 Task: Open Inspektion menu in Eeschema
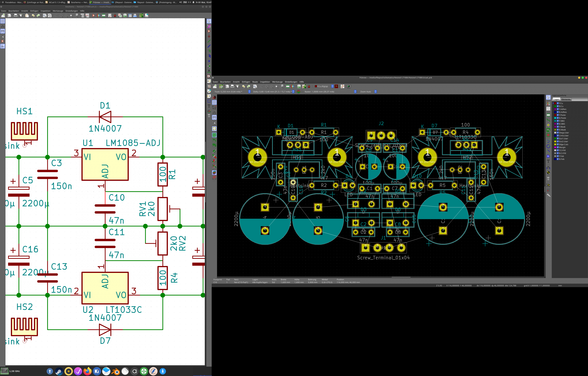click(x=45, y=11)
